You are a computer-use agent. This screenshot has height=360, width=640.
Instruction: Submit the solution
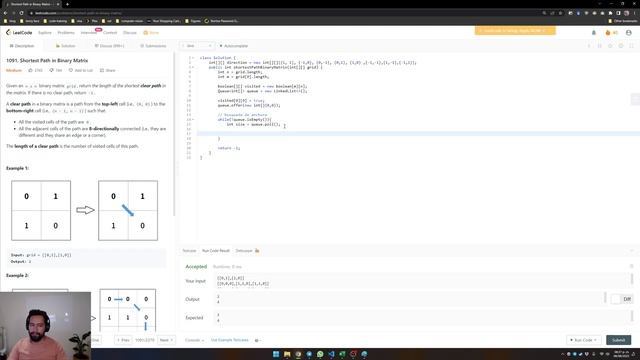pos(618,340)
